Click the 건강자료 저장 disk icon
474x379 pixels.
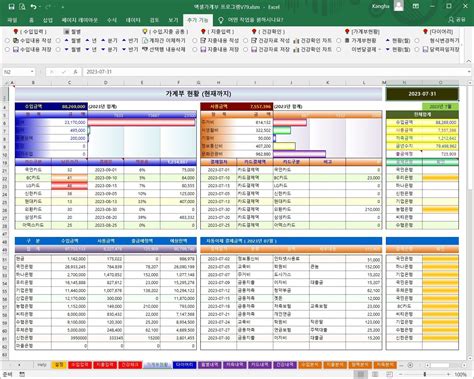pos(254,49)
